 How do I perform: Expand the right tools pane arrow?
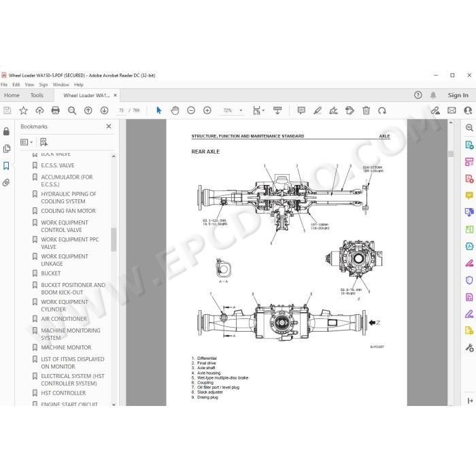coord(471,401)
